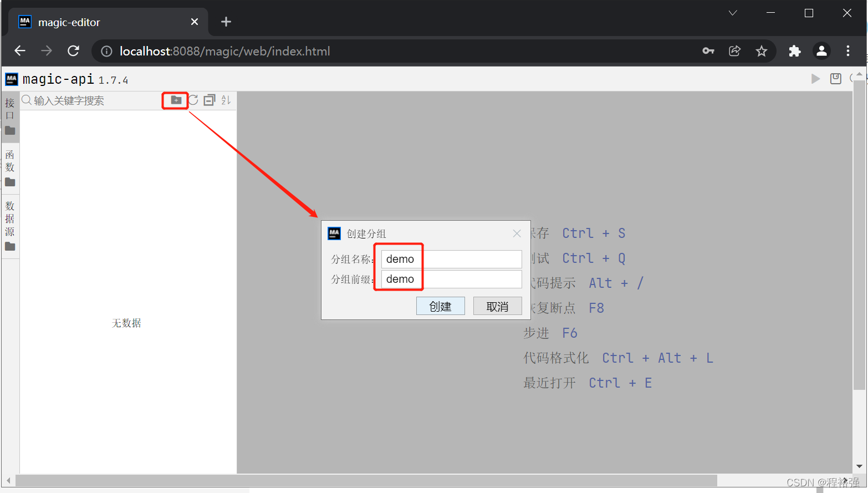The image size is (868, 493).
Task: Open the browser profile avatar
Action: (x=821, y=51)
